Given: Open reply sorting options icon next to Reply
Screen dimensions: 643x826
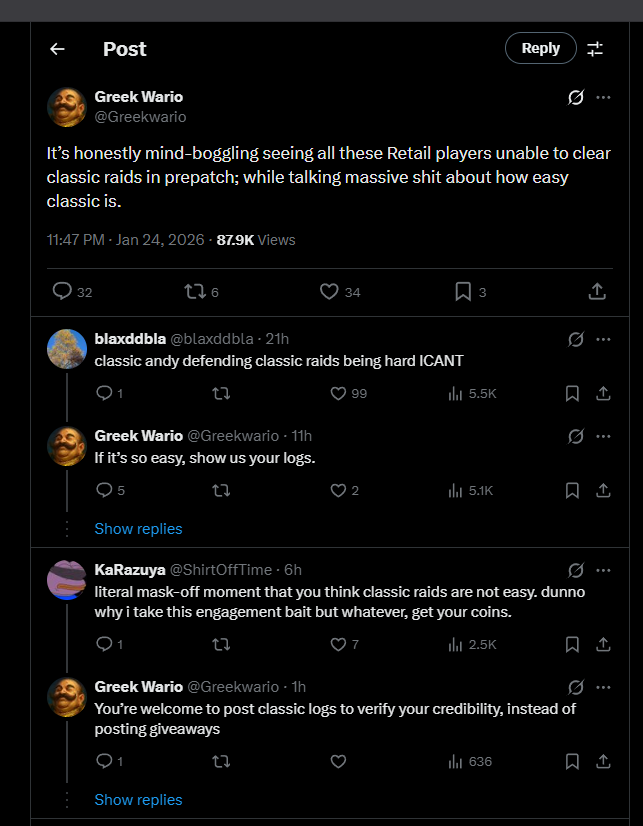Looking at the screenshot, I should [x=595, y=49].
